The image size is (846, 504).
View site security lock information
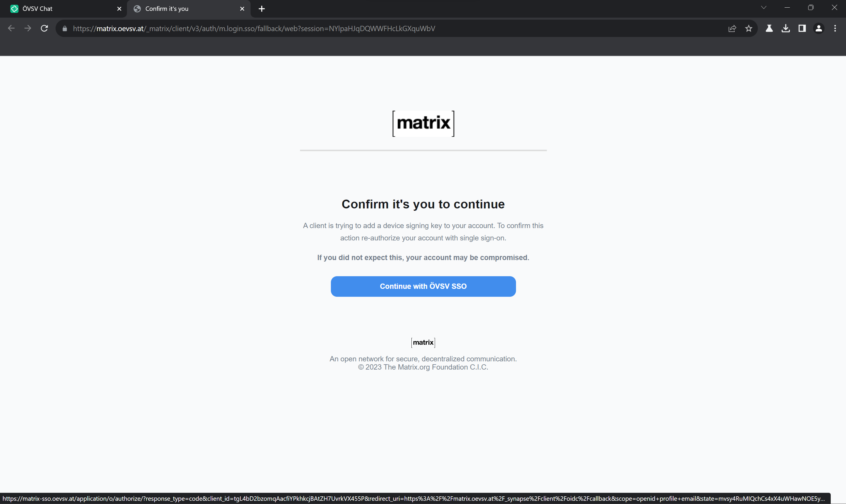(x=65, y=28)
